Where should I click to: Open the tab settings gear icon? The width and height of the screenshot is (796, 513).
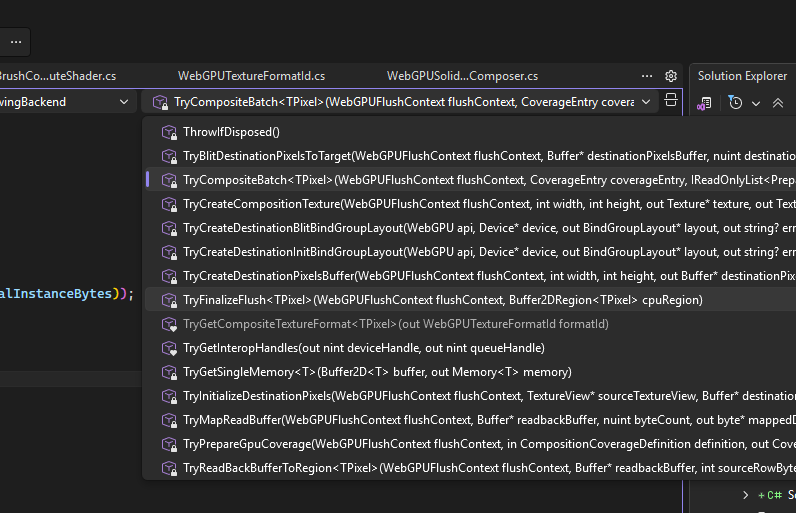tap(671, 76)
